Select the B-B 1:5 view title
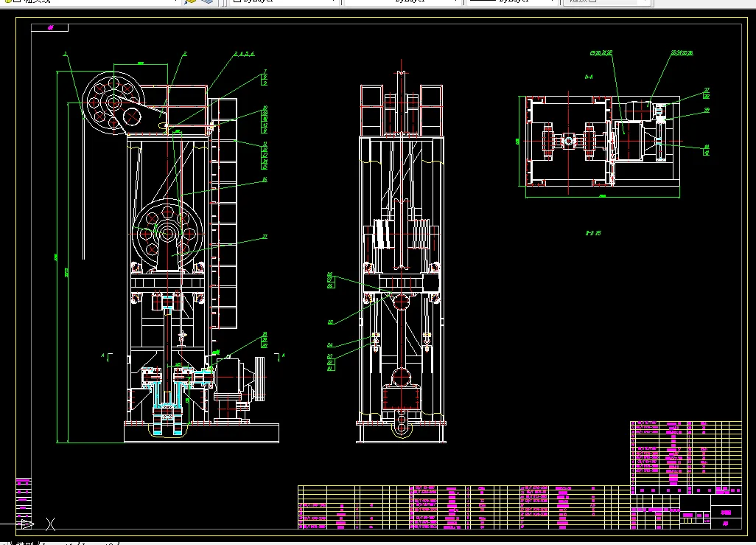This screenshot has width=756, height=545. [x=593, y=232]
